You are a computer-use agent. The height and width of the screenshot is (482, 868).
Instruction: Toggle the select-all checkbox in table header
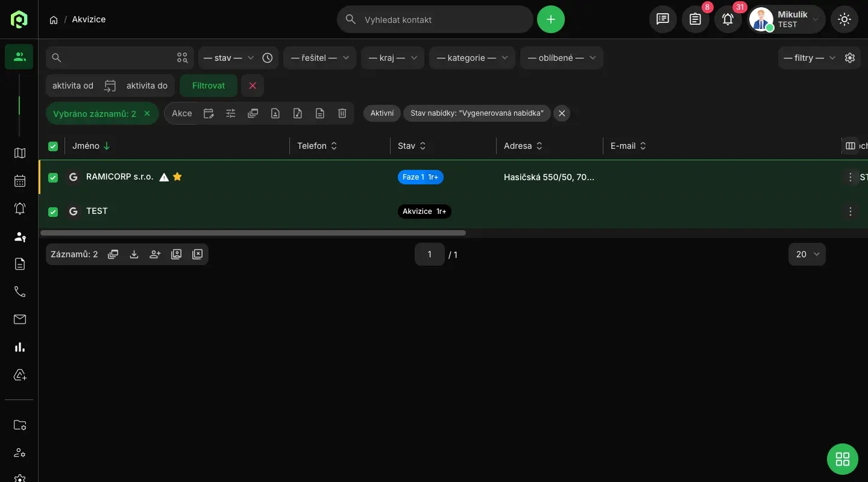pyautogui.click(x=53, y=146)
